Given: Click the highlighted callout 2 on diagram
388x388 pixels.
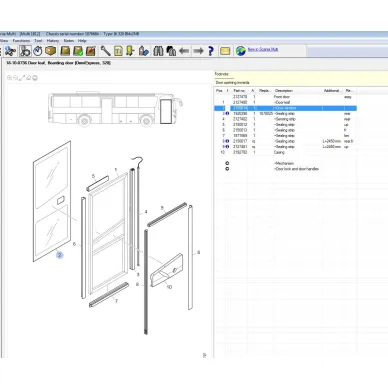Looking at the screenshot, I should (59, 255).
